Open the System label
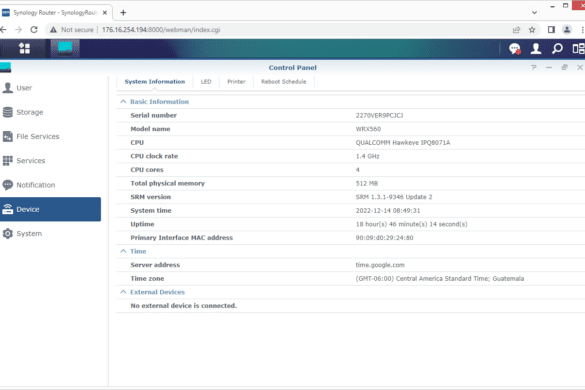 pyautogui.click(x=29, y=234)
